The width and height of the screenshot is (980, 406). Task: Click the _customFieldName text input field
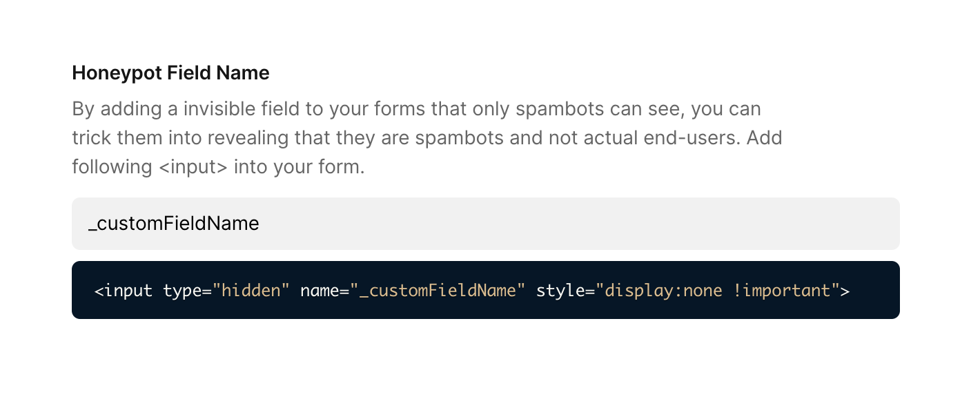click(x=486, y=224)
